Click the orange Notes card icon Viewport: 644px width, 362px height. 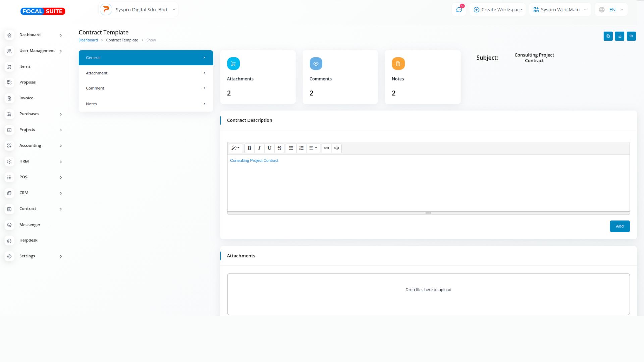398,64
